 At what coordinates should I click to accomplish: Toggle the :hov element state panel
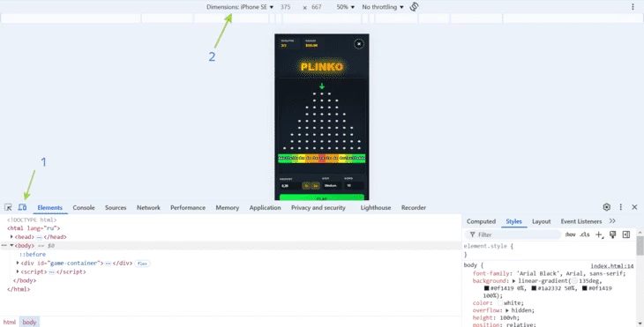(570, 234)
